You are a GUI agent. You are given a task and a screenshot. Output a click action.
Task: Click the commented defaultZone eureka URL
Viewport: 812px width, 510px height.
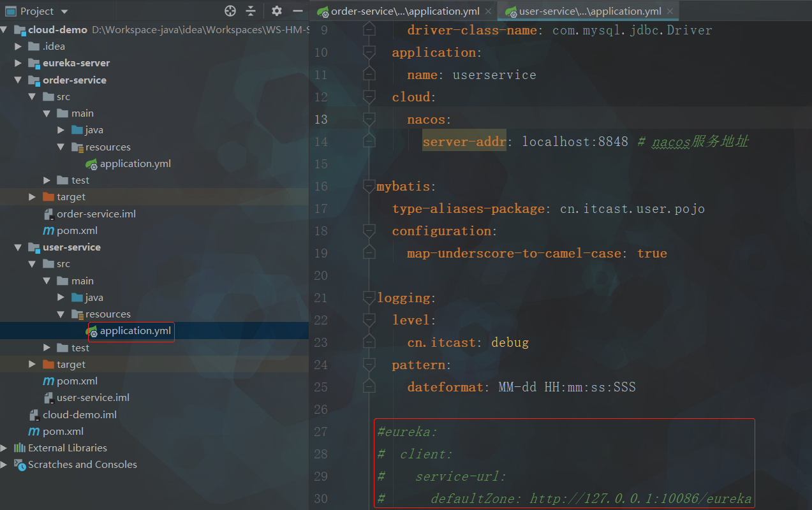click(640, 499)
